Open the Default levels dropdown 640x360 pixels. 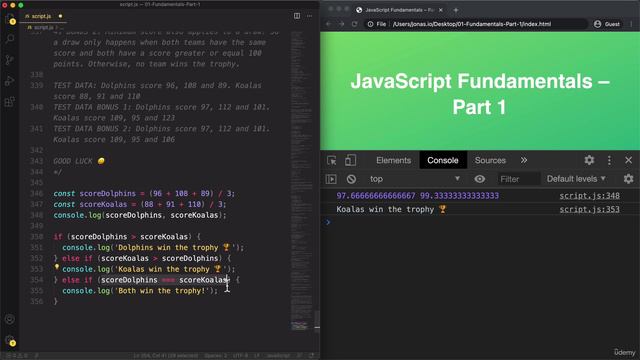[576, 179]
